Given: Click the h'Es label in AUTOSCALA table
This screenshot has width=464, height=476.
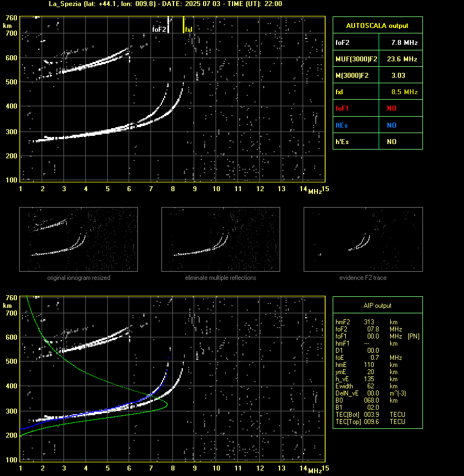Looking at the screenshot, I should point(342,141).
